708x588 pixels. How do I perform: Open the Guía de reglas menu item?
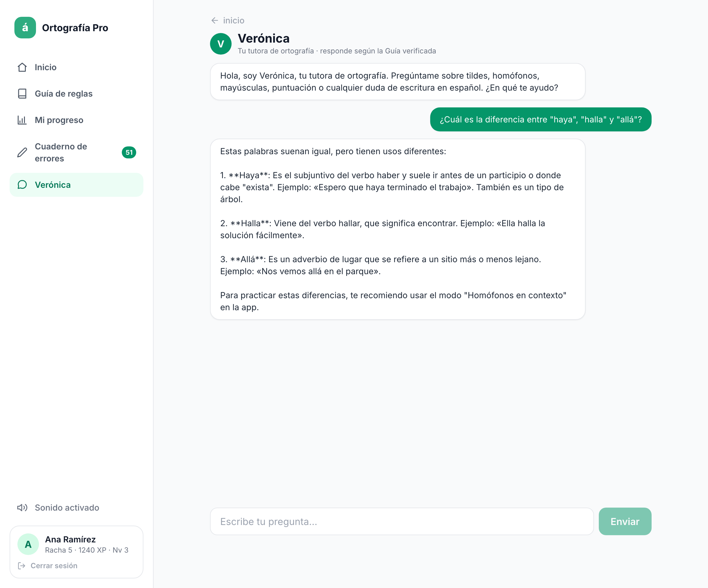click(76, 93)
